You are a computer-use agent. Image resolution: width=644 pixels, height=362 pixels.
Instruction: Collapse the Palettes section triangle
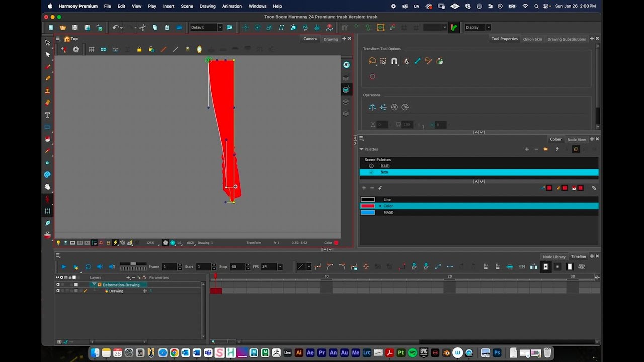click(361, 149)
